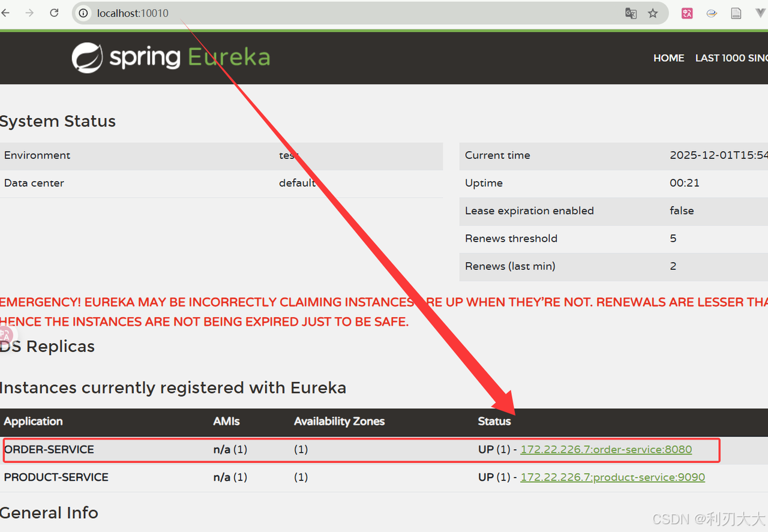Screen dimensions: 768x532
Task: Open the document page extension icon
Action: tap(736, 13)
